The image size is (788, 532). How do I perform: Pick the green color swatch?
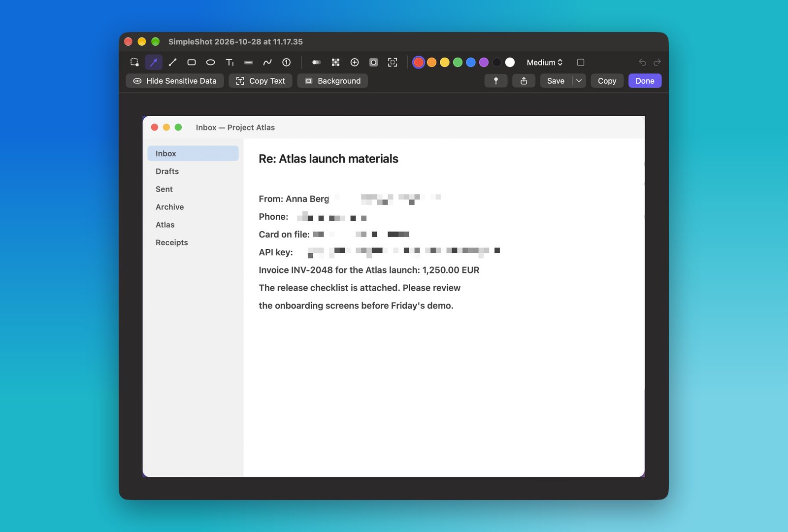click(458, 63)
